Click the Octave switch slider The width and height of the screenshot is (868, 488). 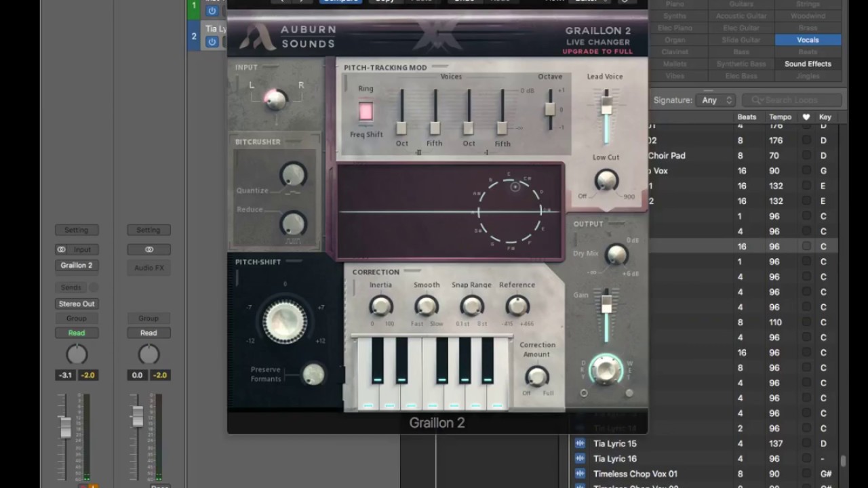(550, 109)
